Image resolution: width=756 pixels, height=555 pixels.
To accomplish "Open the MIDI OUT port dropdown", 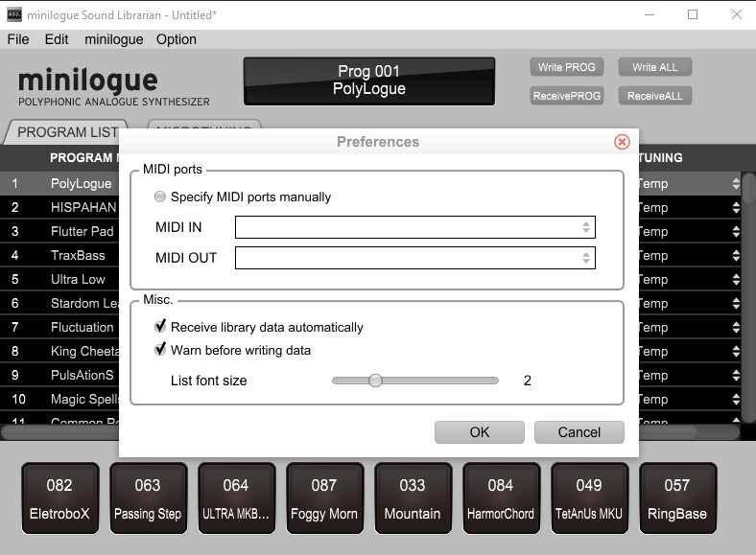I will [x=415, y=258].
